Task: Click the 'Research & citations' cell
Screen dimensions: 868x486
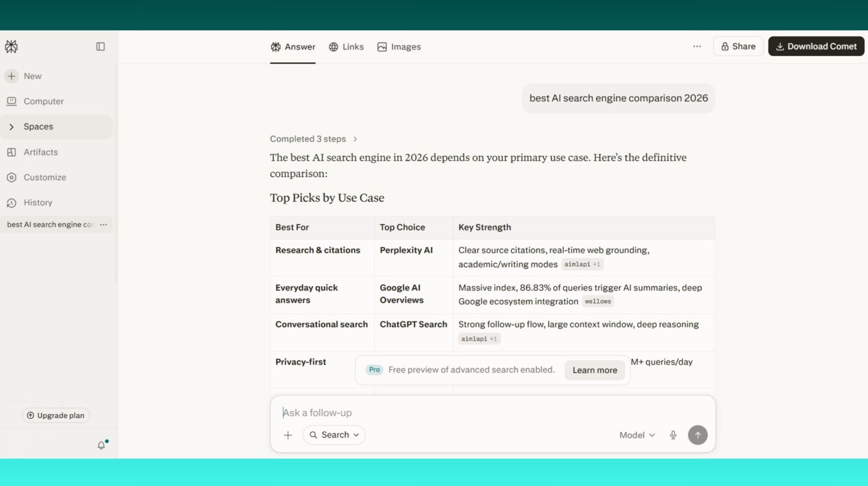Action: tap(322, 258)
